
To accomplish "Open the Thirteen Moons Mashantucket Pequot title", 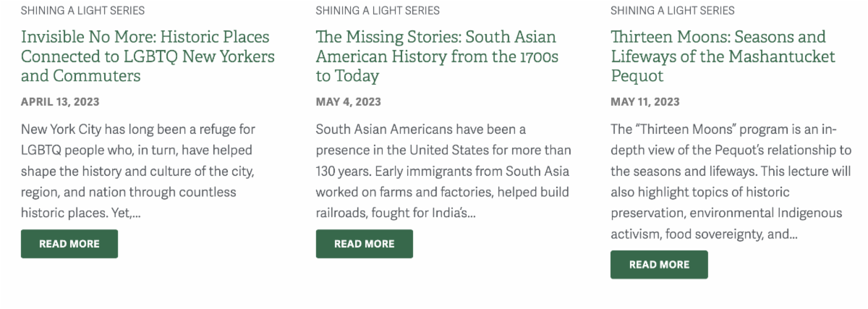I will click(718, 37).
